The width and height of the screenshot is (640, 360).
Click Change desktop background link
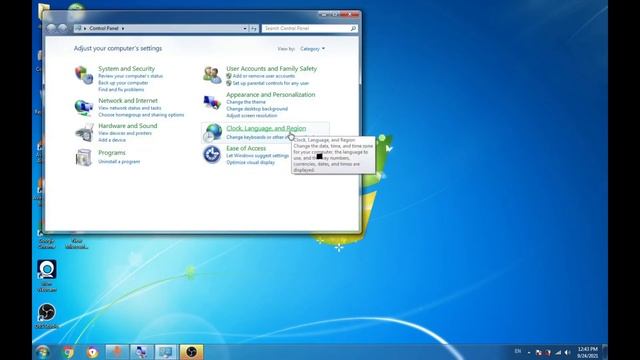(257, 109)
